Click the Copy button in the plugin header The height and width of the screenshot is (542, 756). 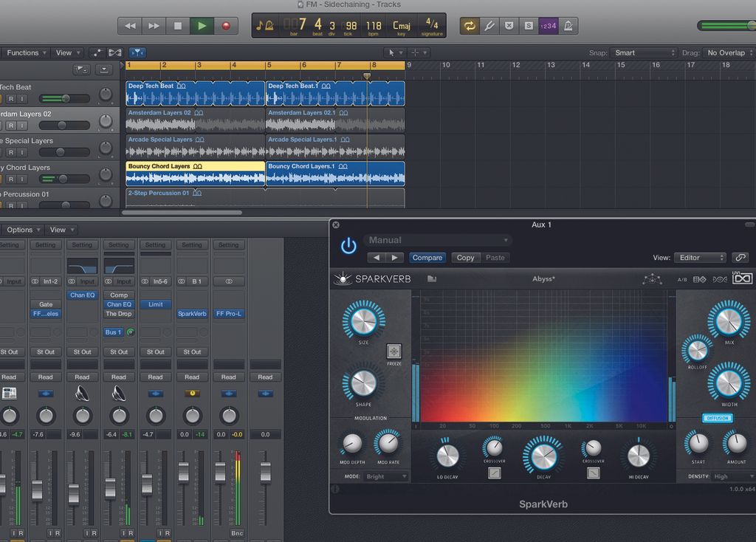465,258
